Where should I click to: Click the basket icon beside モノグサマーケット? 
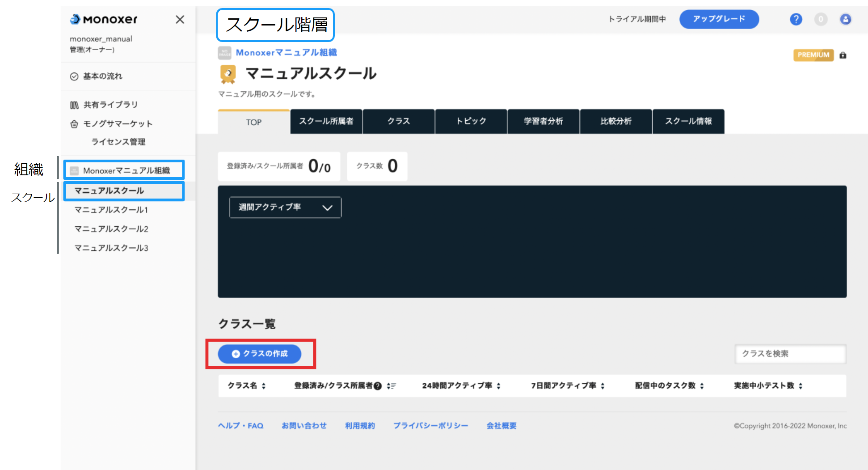(x=74, y=124)
